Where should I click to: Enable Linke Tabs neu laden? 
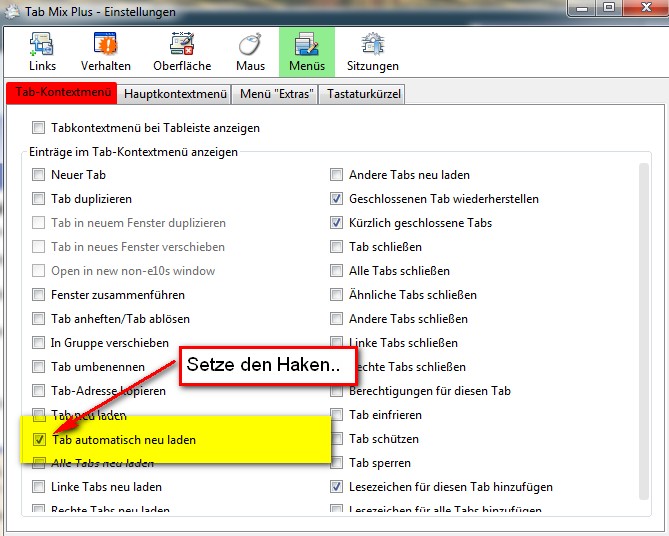pyautogui.click(x=38, y=486)
